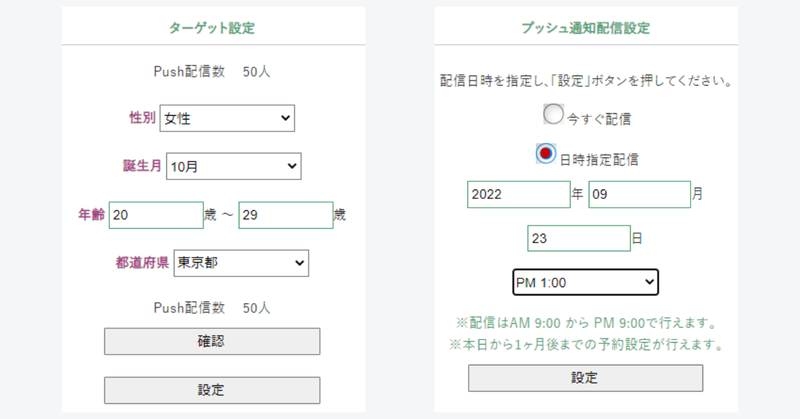Click the day field showing 23
Screen dimensions: 800x419
pyautogui.click(x=579, y=238)
